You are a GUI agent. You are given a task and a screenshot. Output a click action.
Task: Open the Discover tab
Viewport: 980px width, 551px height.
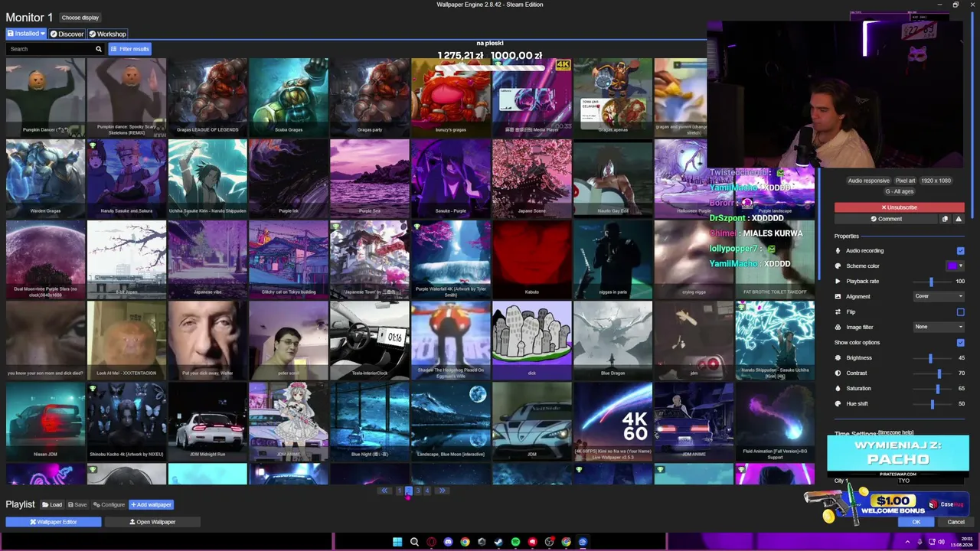(x=67, y=34)
